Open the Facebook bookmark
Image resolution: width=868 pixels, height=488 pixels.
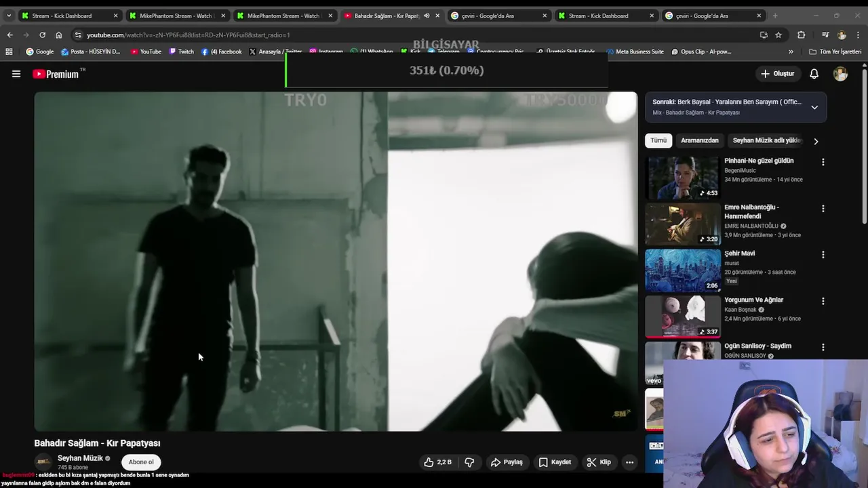click(221, 52)
